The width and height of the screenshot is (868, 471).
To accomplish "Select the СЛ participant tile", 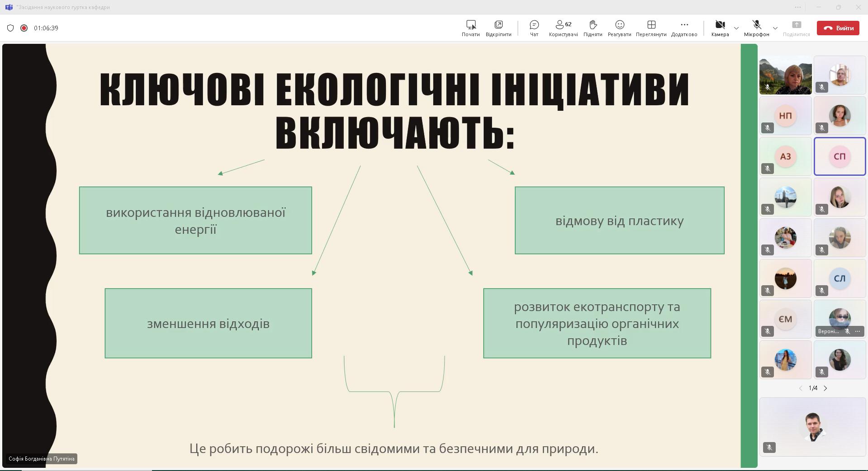I will pyautogui.click(x=840, y=278).
